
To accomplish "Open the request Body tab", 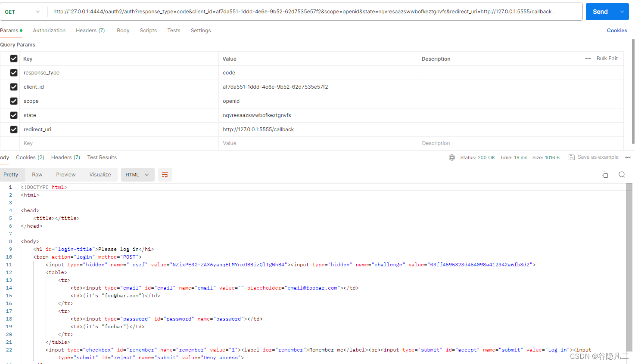I will (x=123, y=31).
